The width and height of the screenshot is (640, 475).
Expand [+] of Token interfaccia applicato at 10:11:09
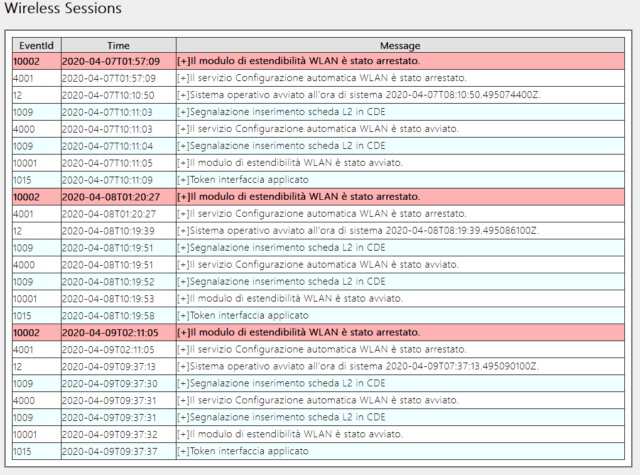coord(183,179)
